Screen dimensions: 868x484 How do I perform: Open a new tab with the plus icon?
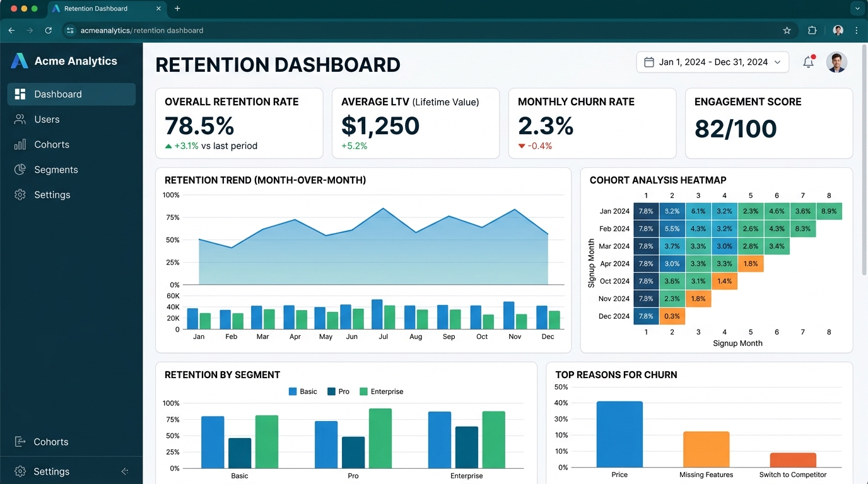[177, 9]
